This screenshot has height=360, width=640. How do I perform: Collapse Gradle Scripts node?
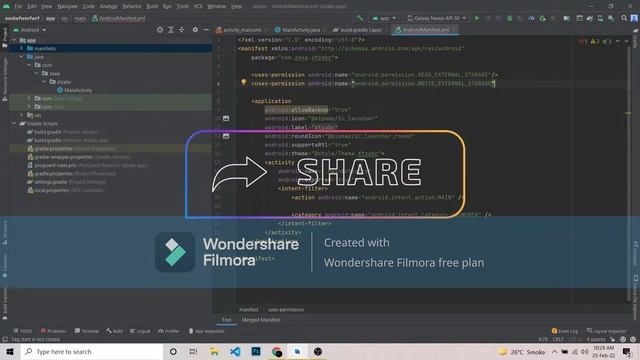coord(14,123)
